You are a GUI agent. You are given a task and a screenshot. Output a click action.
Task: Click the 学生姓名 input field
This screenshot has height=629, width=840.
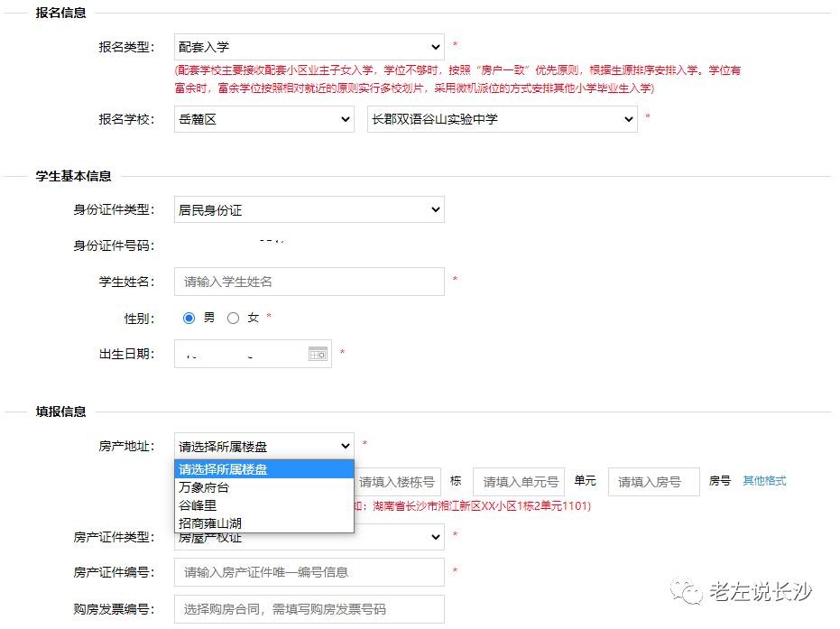tap(309, 282)
